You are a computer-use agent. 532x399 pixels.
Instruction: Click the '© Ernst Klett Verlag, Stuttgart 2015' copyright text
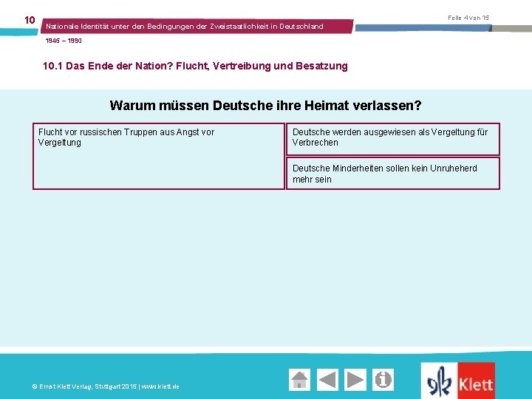pyautogui.click(x=84, y=386)
